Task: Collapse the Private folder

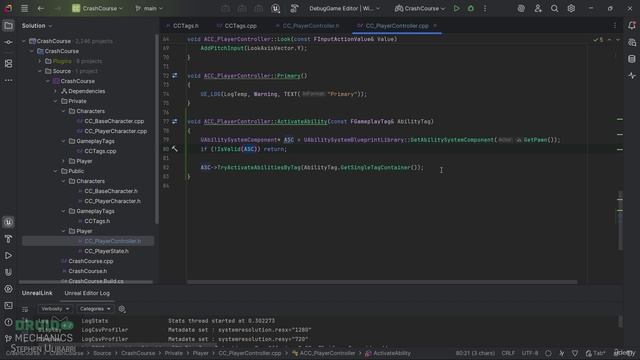Action: pyautogui.click(x=56, y=101)
